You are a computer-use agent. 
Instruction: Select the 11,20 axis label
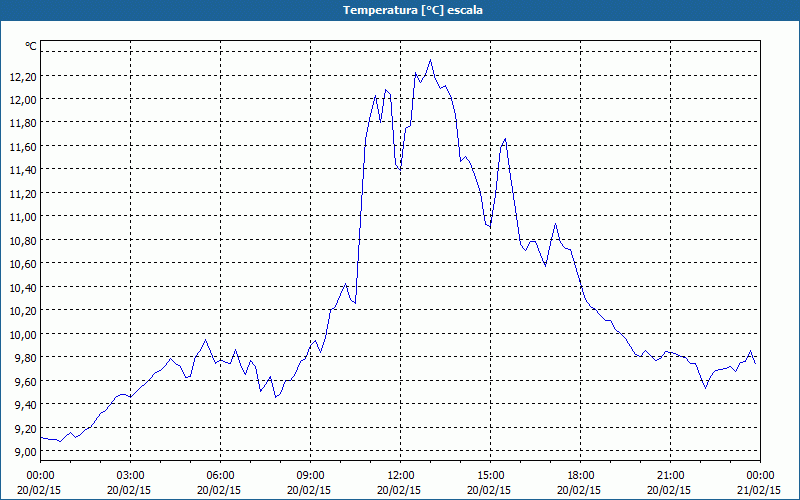(x=23, y=194)
